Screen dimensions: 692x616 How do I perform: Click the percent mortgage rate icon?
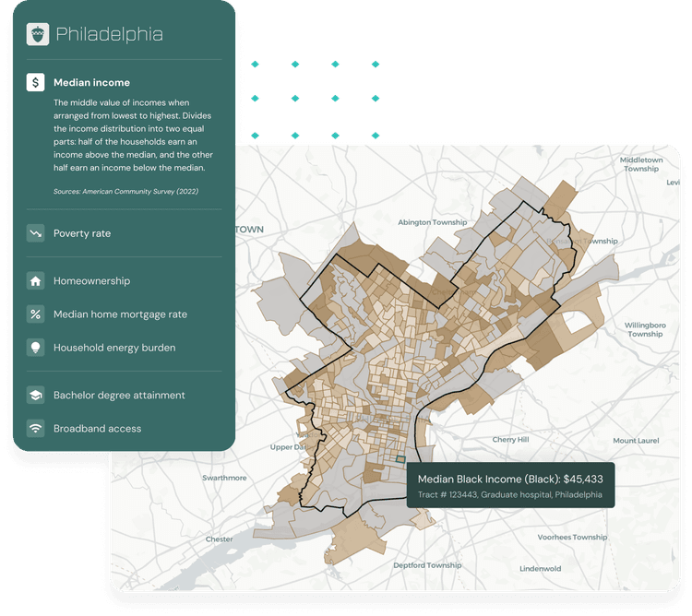[x=35, y=314]
